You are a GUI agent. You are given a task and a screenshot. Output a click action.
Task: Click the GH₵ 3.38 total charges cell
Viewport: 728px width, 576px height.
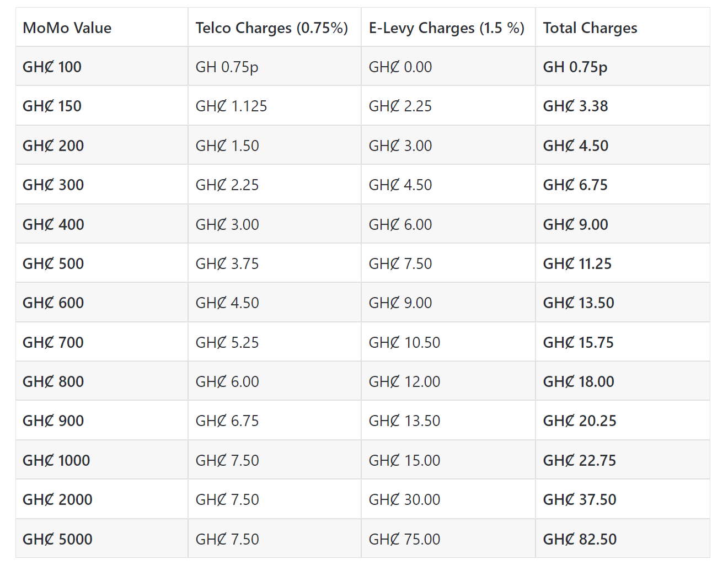[575, 106]
